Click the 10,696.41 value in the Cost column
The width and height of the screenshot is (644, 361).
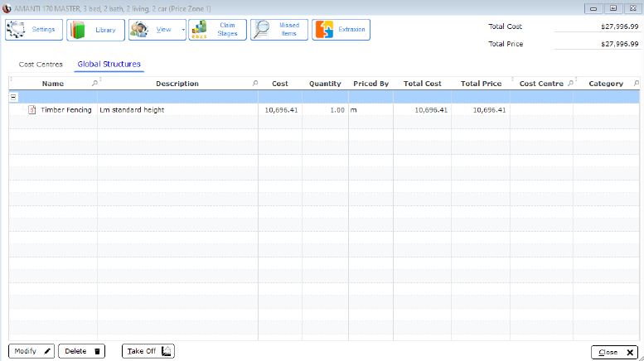[x=281, y=110]
